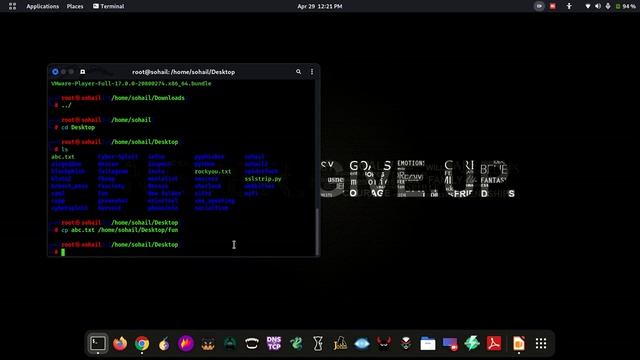The width and height of the screenshot is (640, 360).
Task: Open the Terminal menu in top bar
Action: 109,6
